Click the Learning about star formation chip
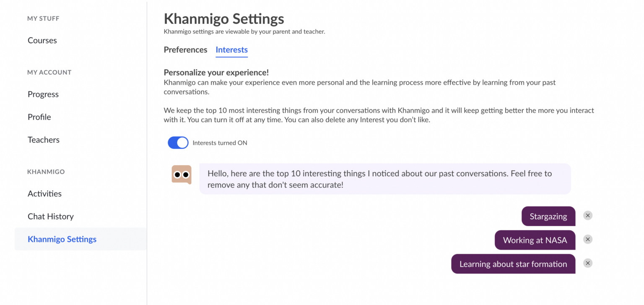644x305 pixels. 513,264
